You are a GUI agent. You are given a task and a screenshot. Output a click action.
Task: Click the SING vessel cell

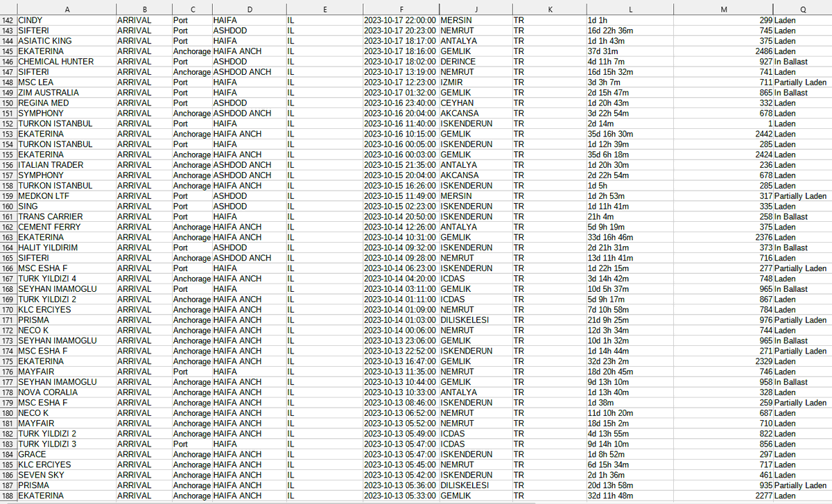[x=66, y=206]
